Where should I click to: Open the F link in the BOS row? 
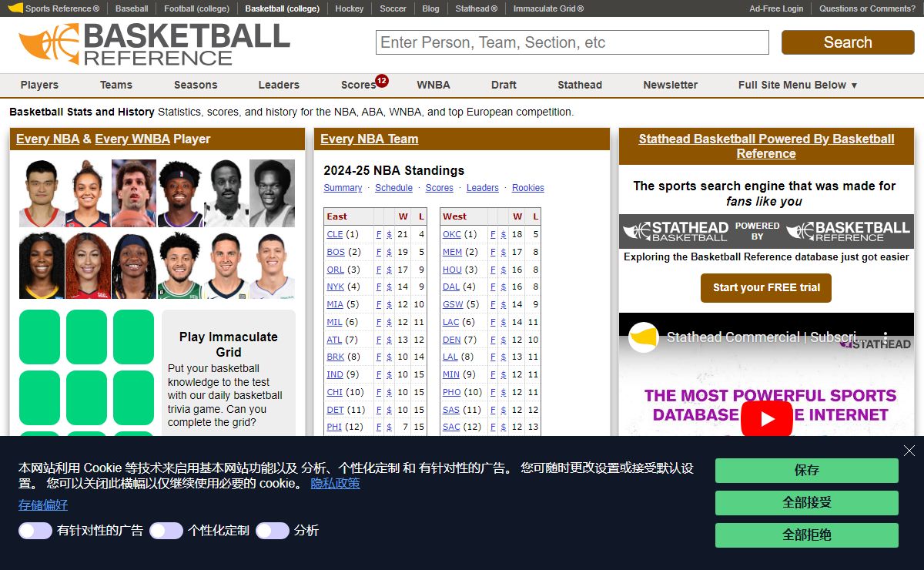click(x=379, y=252)
